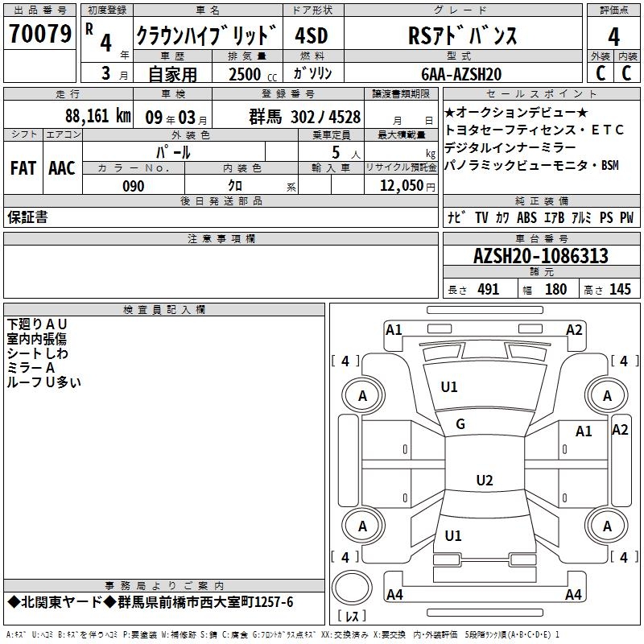Screen dimensions: 644x644
Task: Select the color number 090
Action: click(133, 186)
